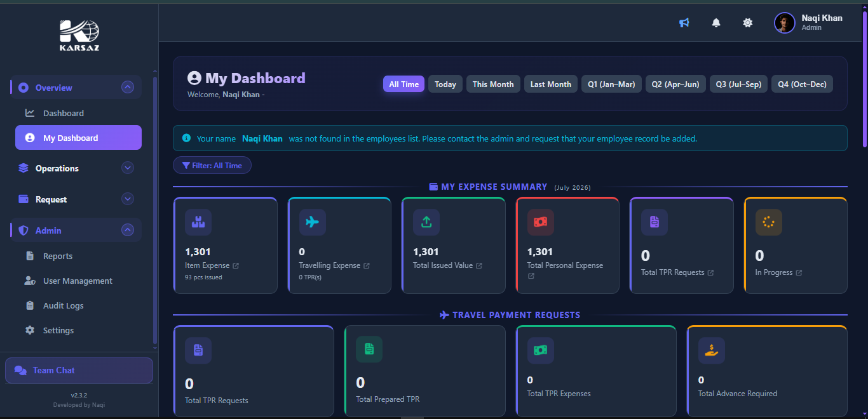Image resolution: width=868 pixels, height=419 pixels.
Task: Open the announcements megaphone icon
Action: tap(684, 23)
